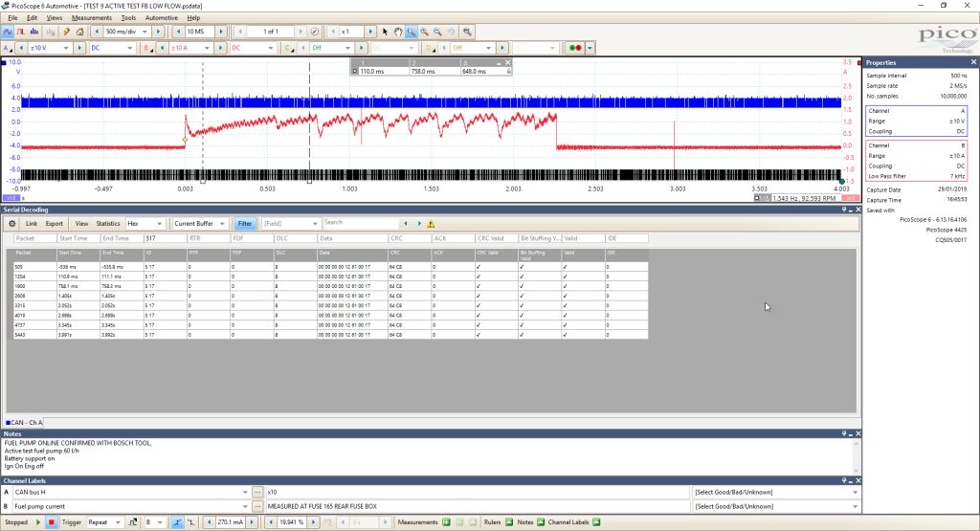The height and width of the screenshot is (531, 980).
Task: Switch to Spectrum mode icon
Action: (x=34, y=32)
